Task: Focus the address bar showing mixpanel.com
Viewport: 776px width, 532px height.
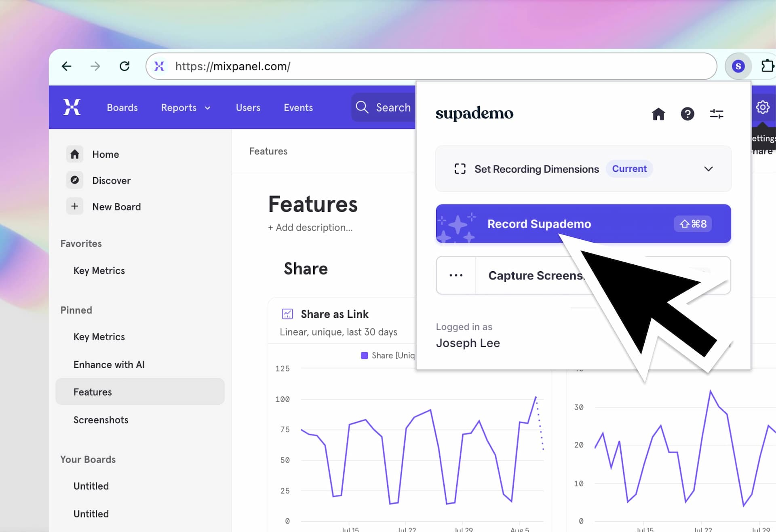Action: point(431,66)
